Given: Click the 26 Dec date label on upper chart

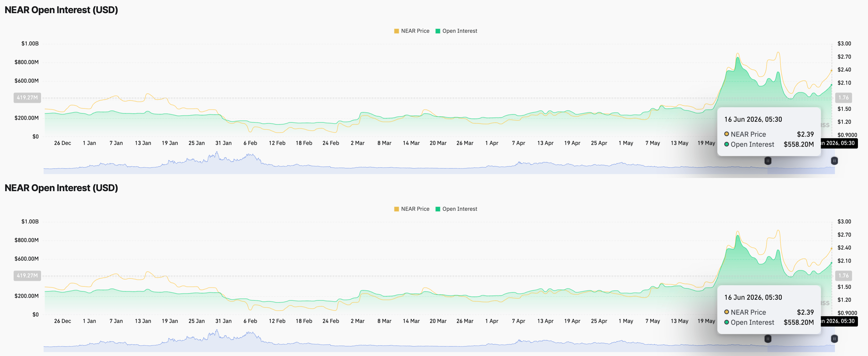Looking at the screenshot, I should pyautogui.click(x=63, y=143).
